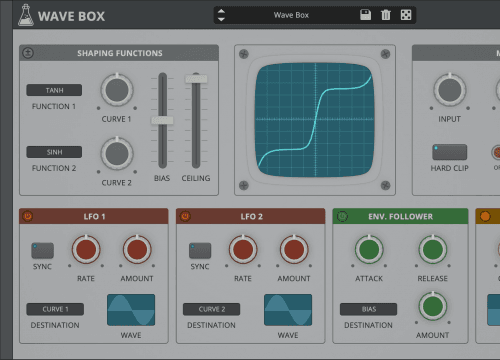Enable Sync for LFO 2

pyautogui.click(x=200, y=251)
